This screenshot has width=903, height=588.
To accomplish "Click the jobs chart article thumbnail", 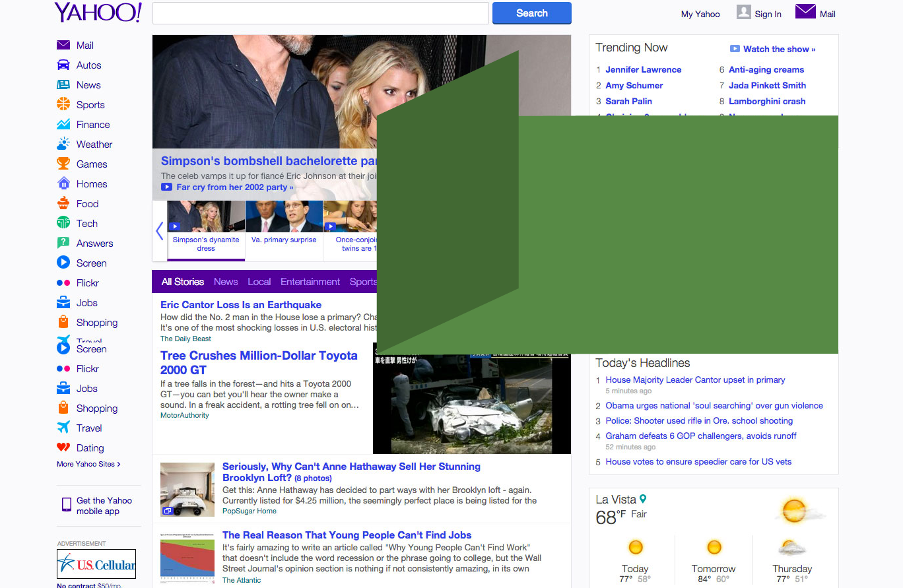I will 187,559.
